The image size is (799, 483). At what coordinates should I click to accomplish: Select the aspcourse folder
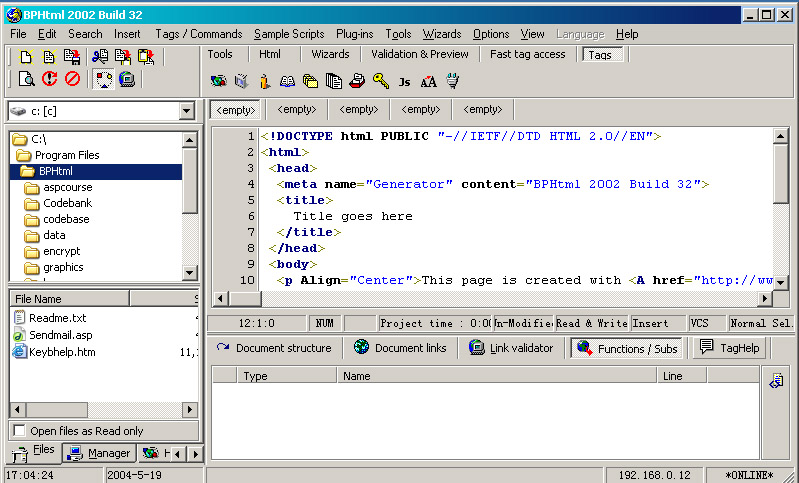click(67, 187)
